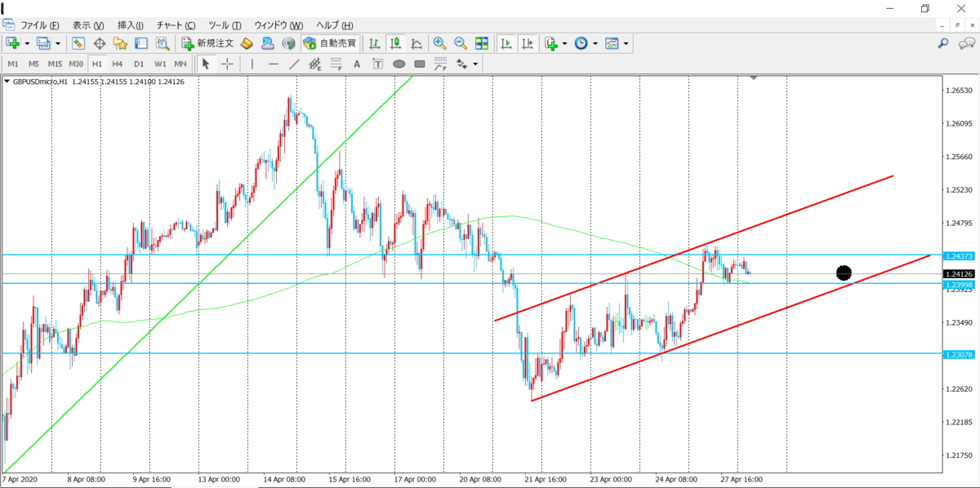The image size is (980, 488).
Task: Expand the arrows objects dropdown
Action: pyautogui.click(x=475, y=64)
